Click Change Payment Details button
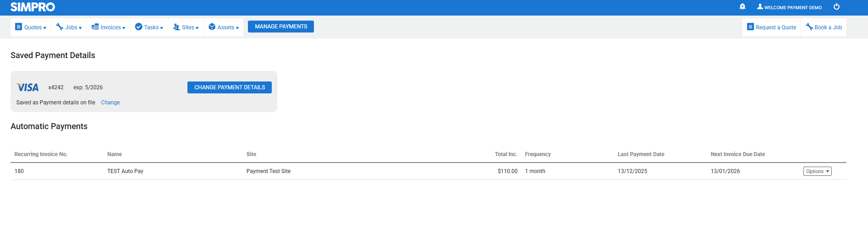This screenshot has height=228, width=868. (x=230, y=87)
